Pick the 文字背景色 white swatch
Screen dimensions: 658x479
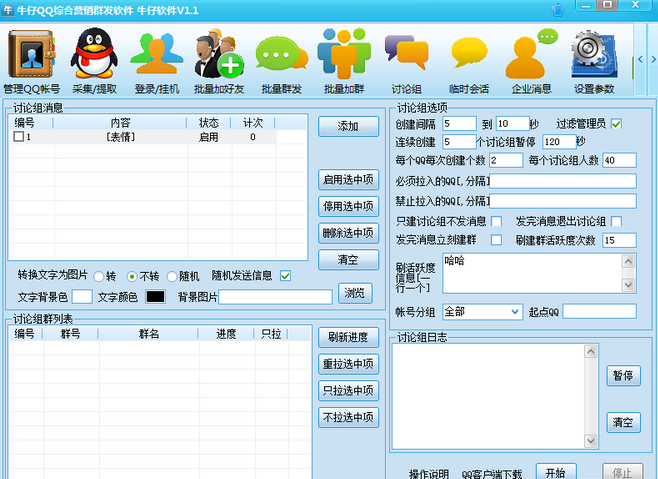click(x=82, y=296)
